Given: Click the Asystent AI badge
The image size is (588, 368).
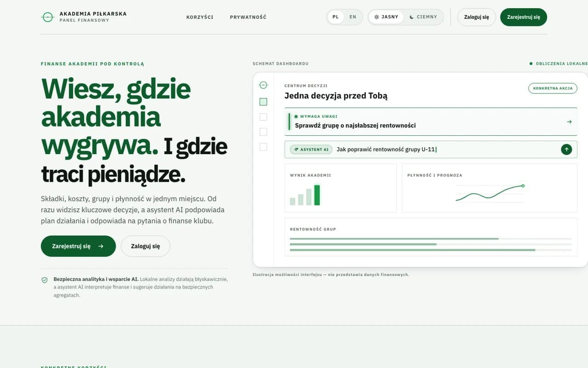Looking at the screenshot, I should coord(311,149).
